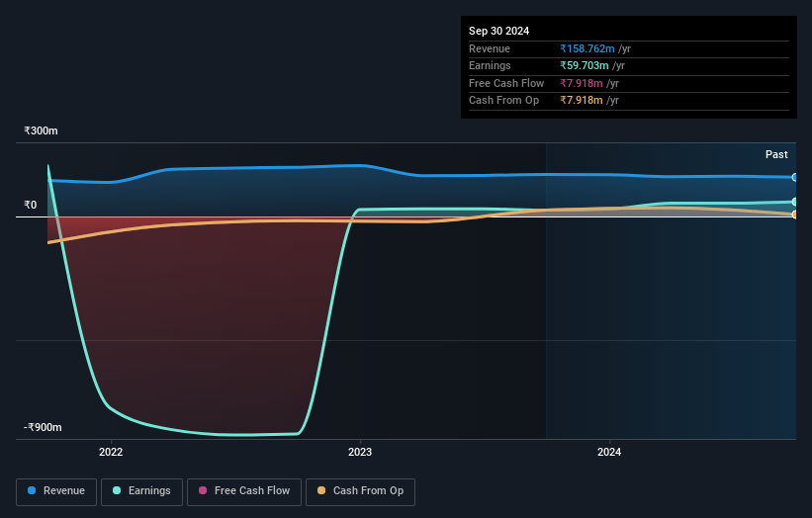Click the -₹900m y-axis label

[x=43, y=427]
